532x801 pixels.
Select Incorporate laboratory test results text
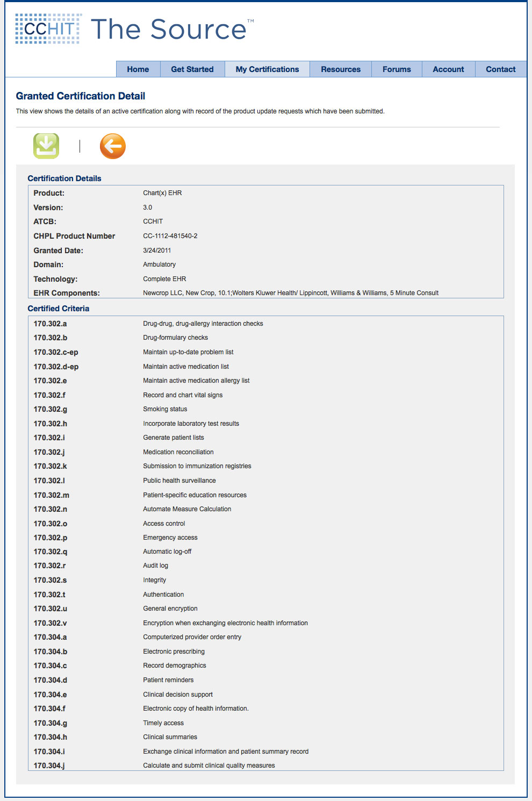click(x=191, y=424)
